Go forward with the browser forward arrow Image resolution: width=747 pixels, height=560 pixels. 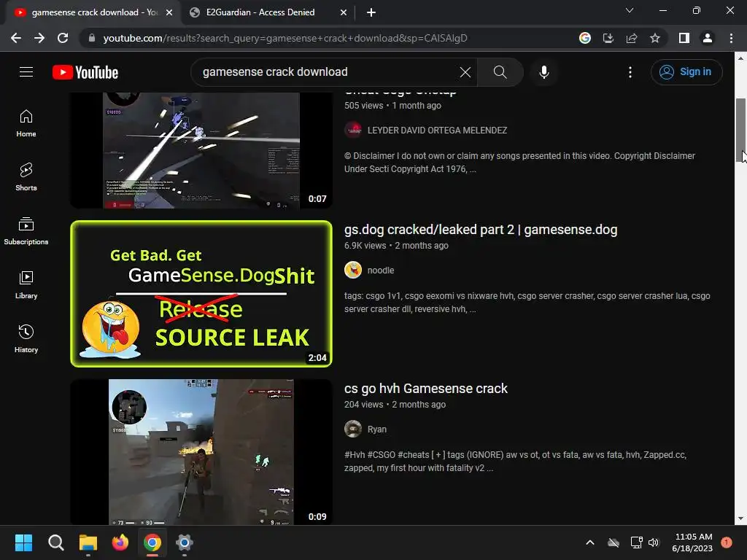point(39,38)
